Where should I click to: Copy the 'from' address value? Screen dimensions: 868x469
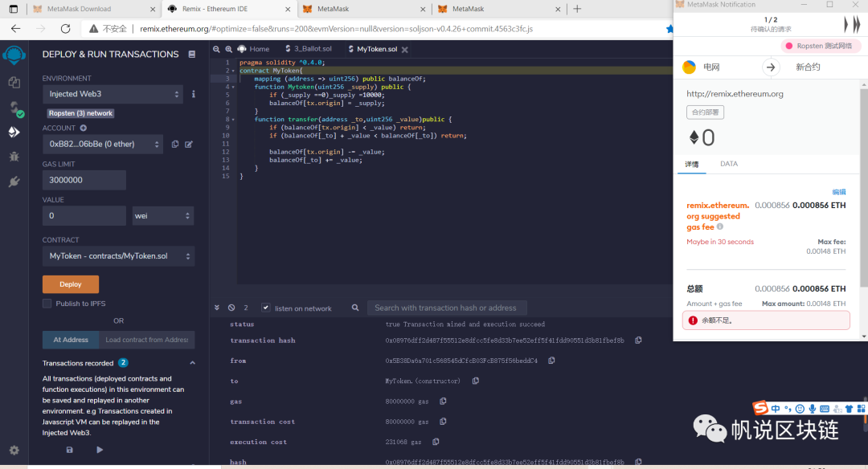pos(551,360)
